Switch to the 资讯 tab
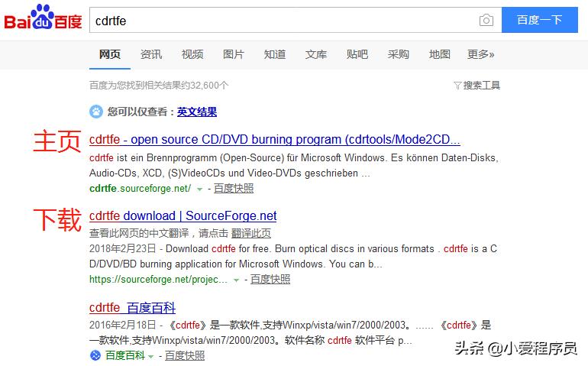 click(151, 54)
